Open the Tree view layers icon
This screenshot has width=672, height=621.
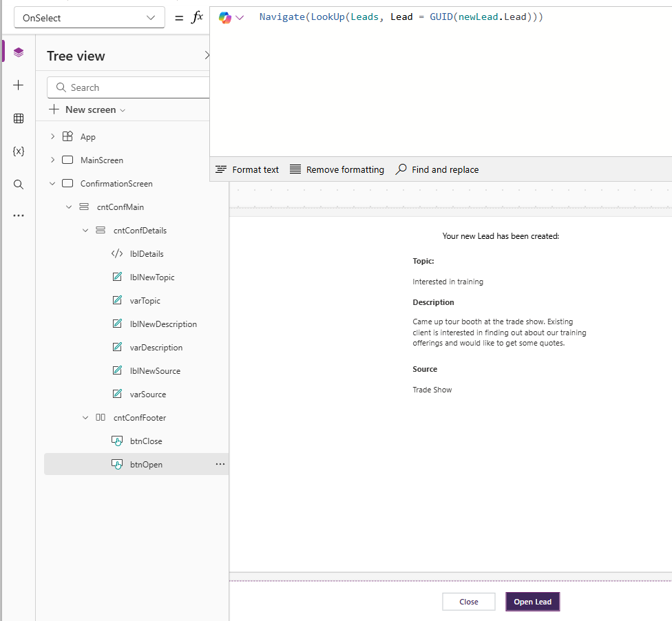coord(19,52)
